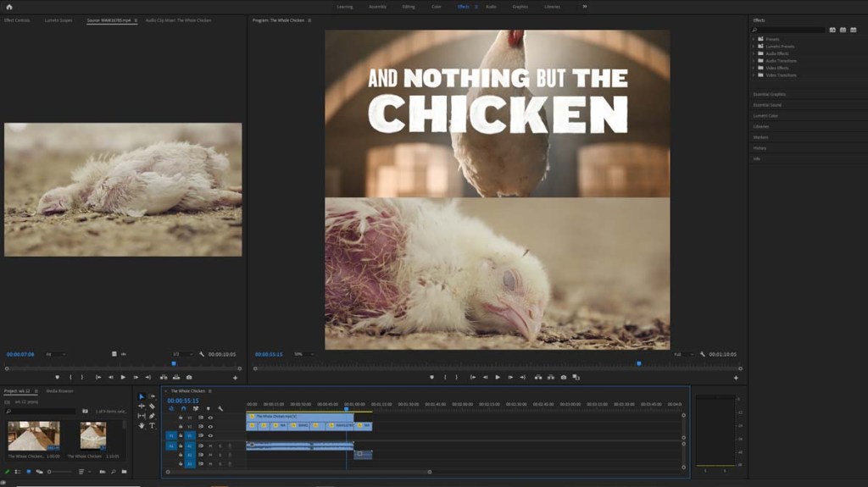
Task: Open the Media Browser tab
Action: pyautogui.click(x=59, y=390)
